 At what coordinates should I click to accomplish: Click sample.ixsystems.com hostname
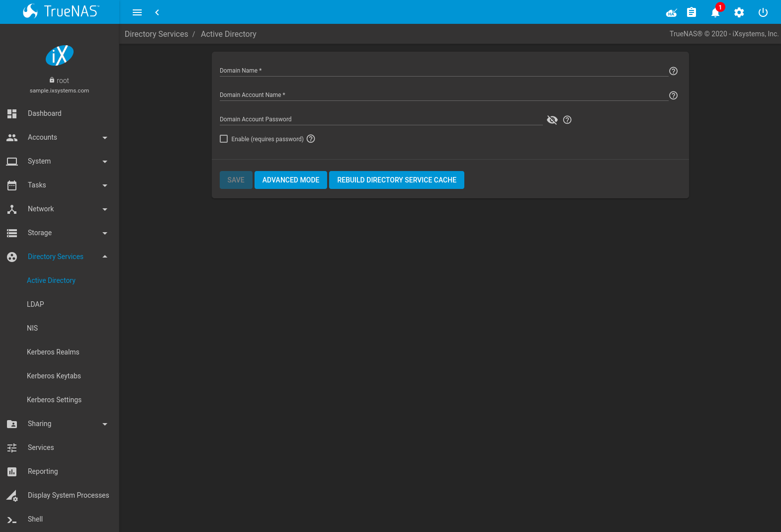59,90
